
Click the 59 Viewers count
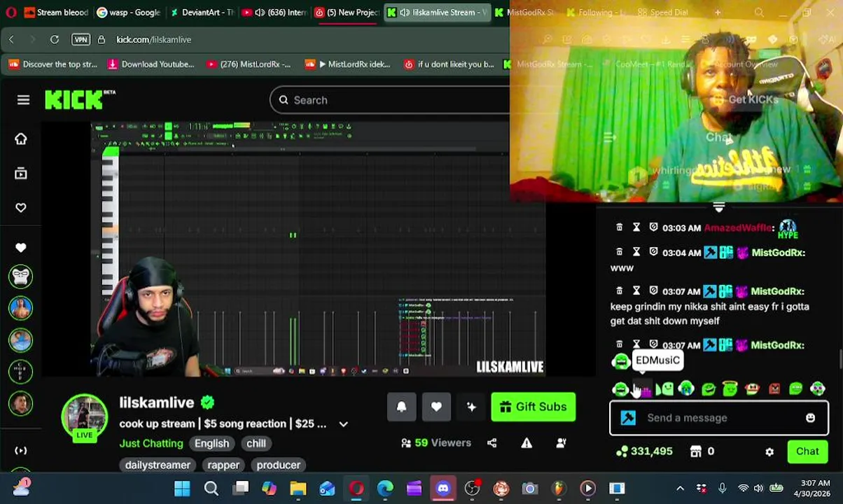436,442
